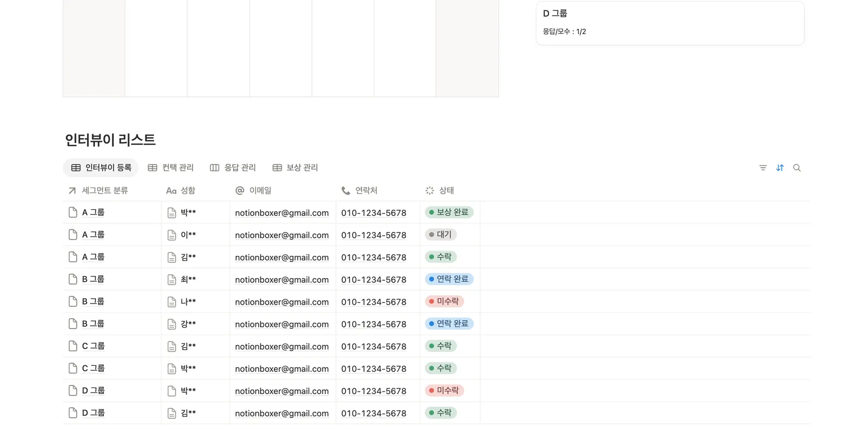
Task: Click the 미수락 status in the 나** row
Action: pyautogui.click(x=444, y=301)
